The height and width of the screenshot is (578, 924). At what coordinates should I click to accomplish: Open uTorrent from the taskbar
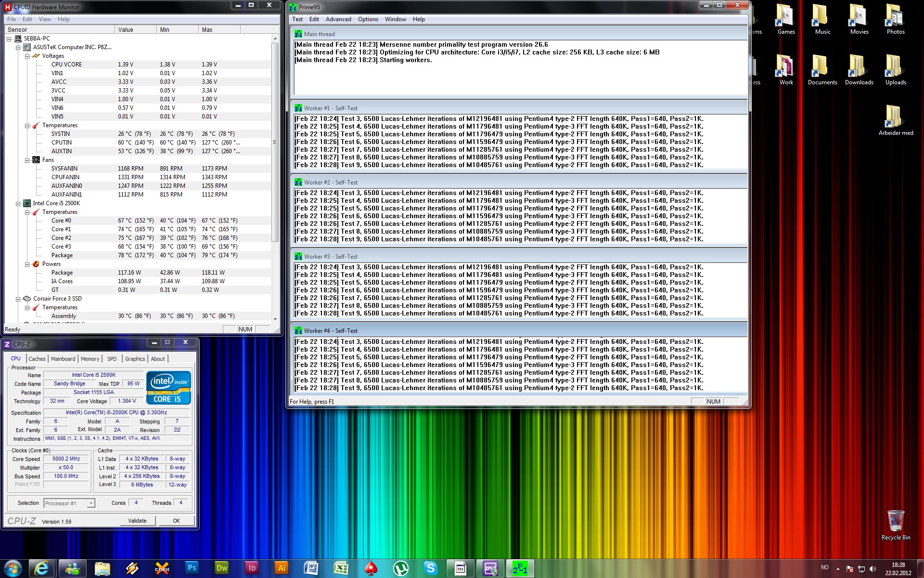(401, 568)
